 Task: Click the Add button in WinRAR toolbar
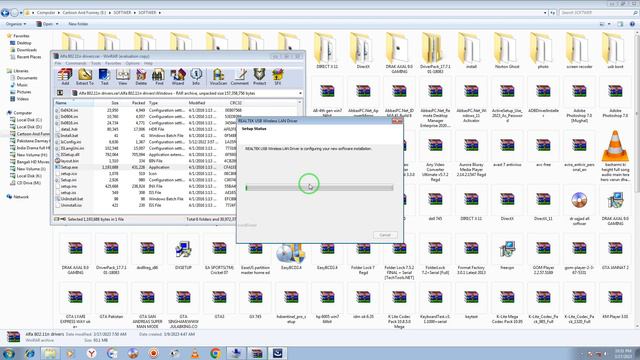pos(65,76)
